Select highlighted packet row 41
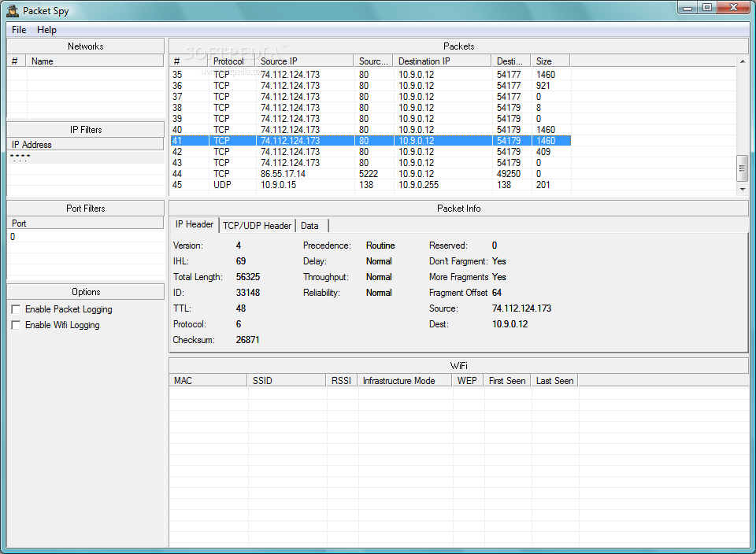This screenshot has width=756, height=554. [370, 141]
